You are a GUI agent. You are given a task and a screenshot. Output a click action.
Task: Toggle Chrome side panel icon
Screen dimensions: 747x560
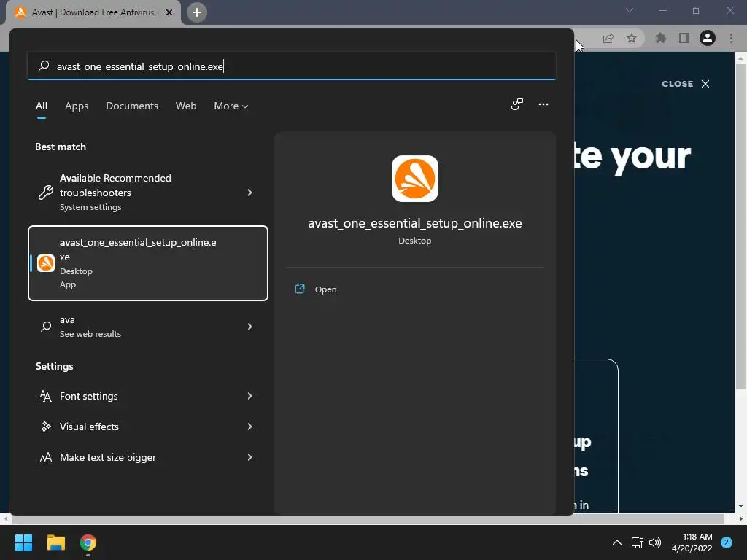pyautogui.click(x=684, y=38)
